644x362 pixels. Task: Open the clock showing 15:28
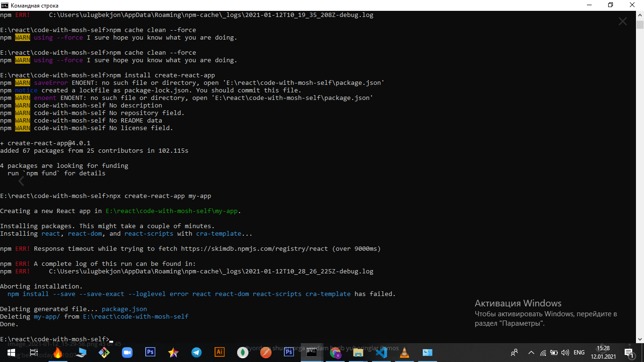point(603,352)
